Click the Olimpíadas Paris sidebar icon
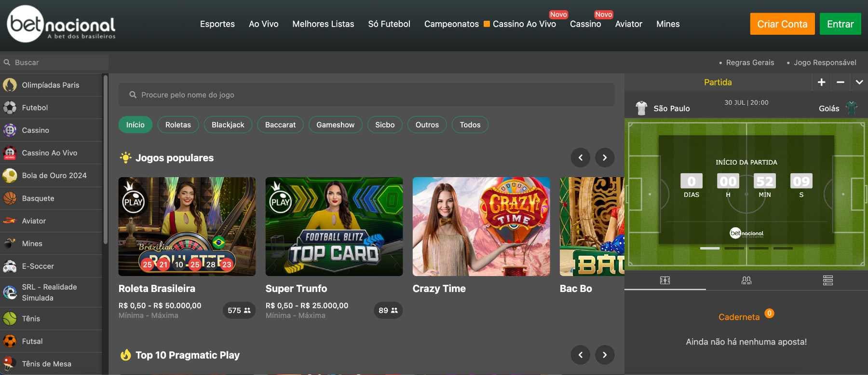 10,85
